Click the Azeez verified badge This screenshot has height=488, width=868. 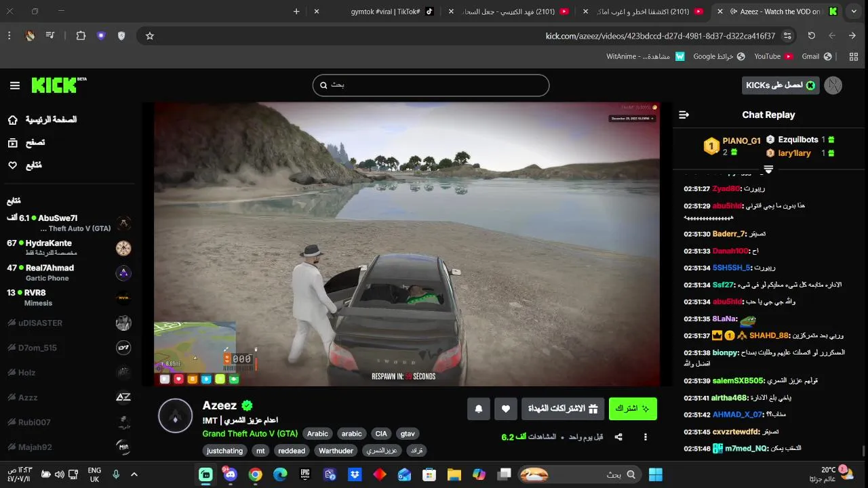click(x=247, y=405)
